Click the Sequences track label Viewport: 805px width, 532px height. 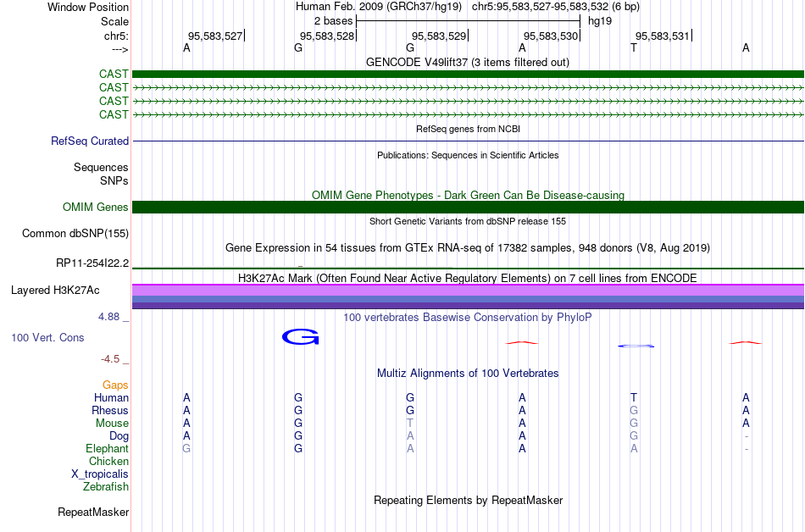click(101, 167)
